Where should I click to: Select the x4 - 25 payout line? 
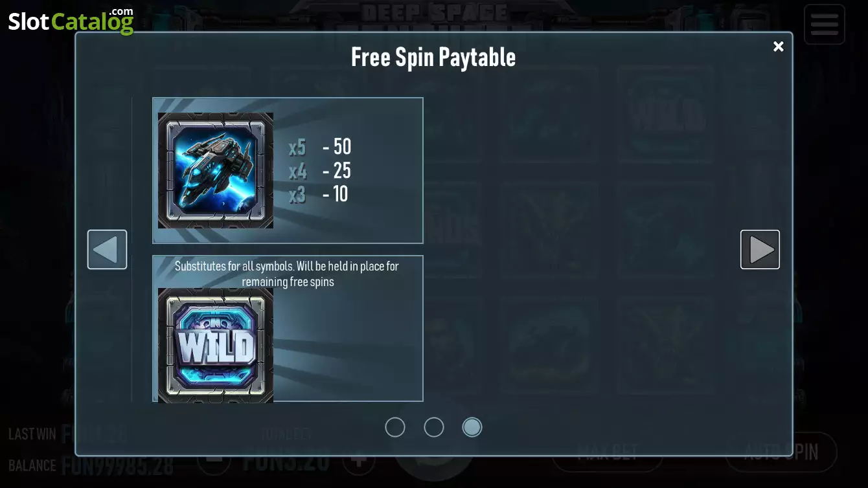[x=320, y=170]
